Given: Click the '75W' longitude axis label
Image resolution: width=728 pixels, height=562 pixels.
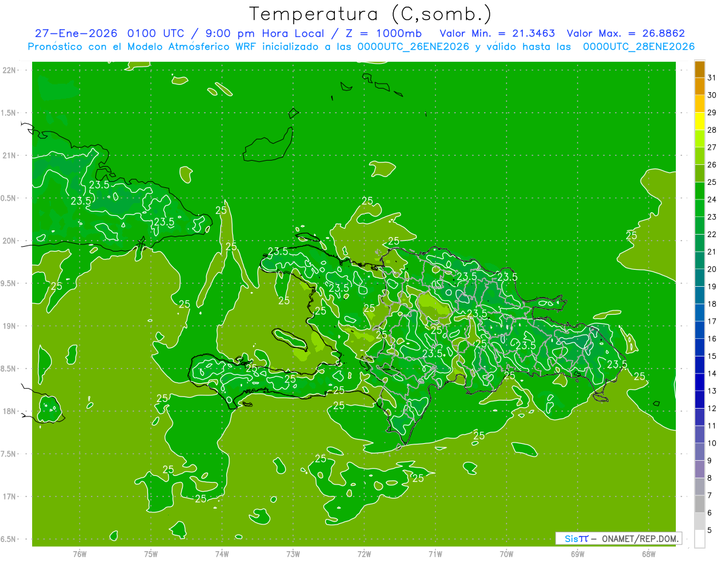Looking at the screenshot, I should click(151, 554).
